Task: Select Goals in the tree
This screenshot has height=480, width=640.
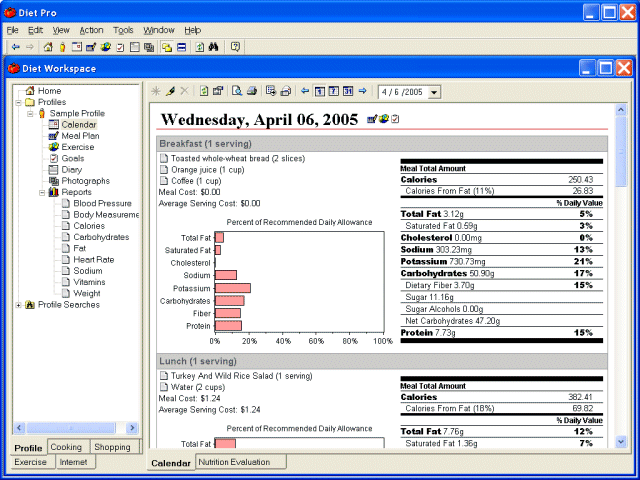Action: coord(73,158)
